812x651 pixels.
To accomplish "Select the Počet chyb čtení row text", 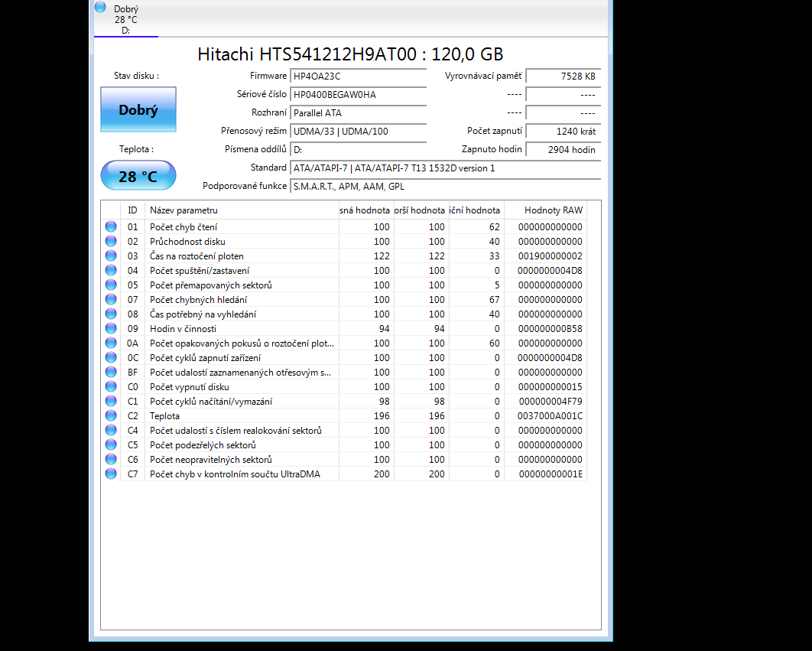I will [x=184, y=227].
